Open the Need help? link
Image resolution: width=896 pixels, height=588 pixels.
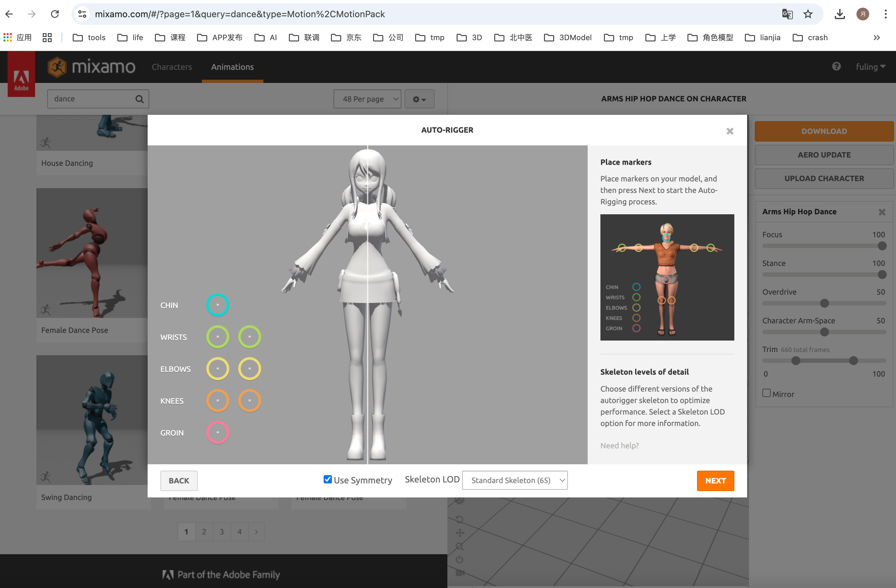tap(619, 445)
